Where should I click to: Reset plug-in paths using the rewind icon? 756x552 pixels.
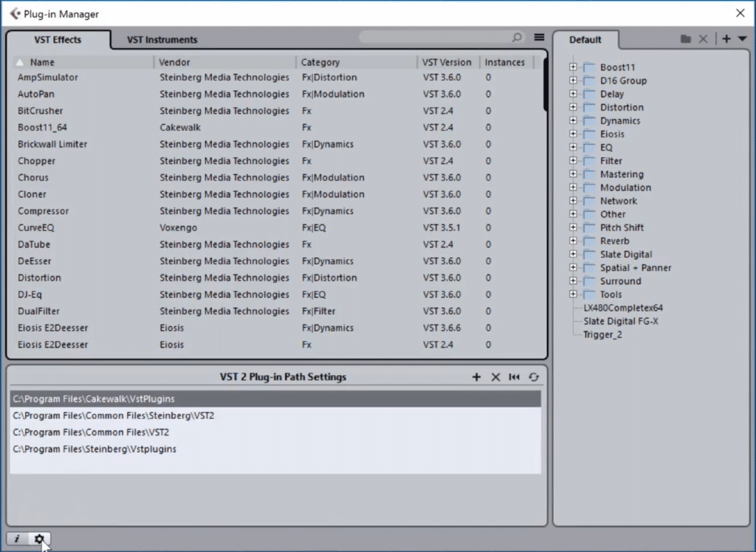[515, 377]
